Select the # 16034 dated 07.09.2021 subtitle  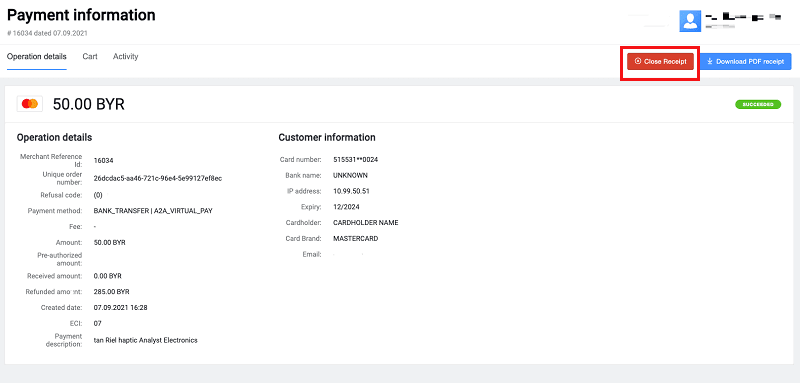pos(47,33)
